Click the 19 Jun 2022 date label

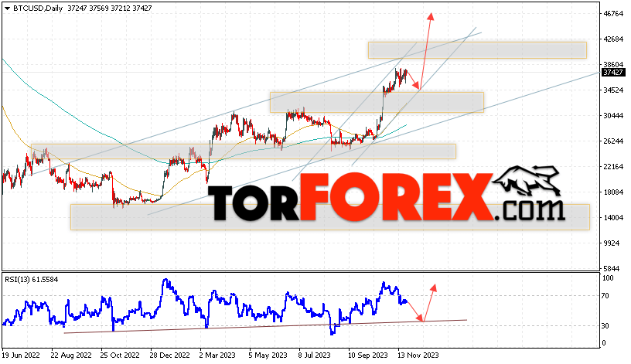click(21, 355)
